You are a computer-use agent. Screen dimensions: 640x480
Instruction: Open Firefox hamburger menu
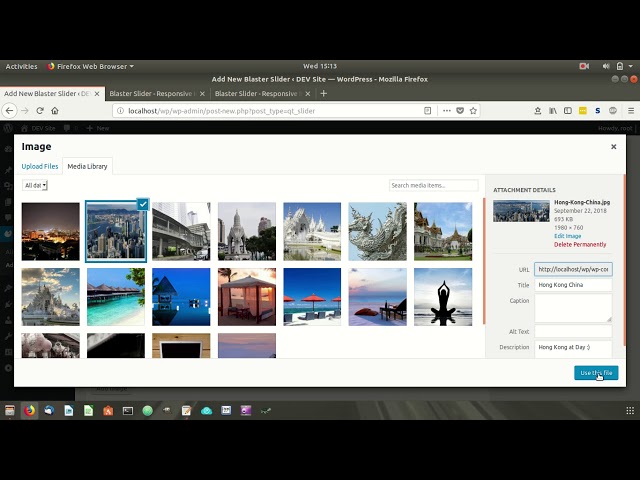(x=629, y=111)
